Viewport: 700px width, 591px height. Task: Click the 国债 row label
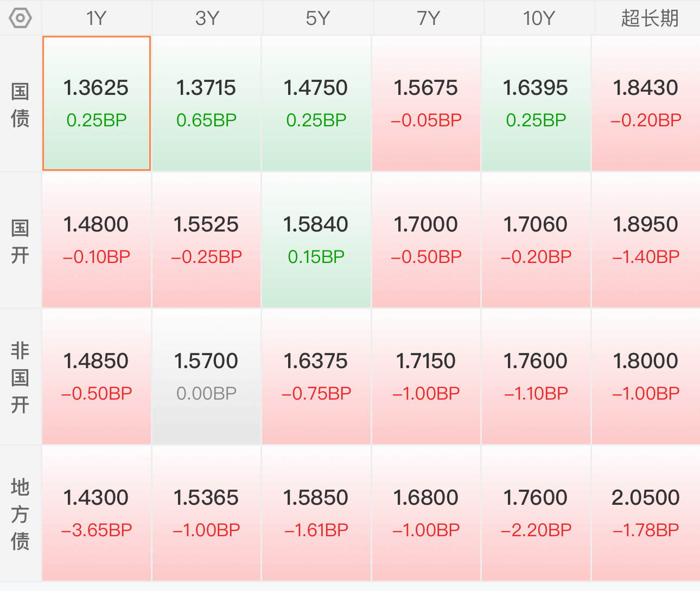coord(20,105)
